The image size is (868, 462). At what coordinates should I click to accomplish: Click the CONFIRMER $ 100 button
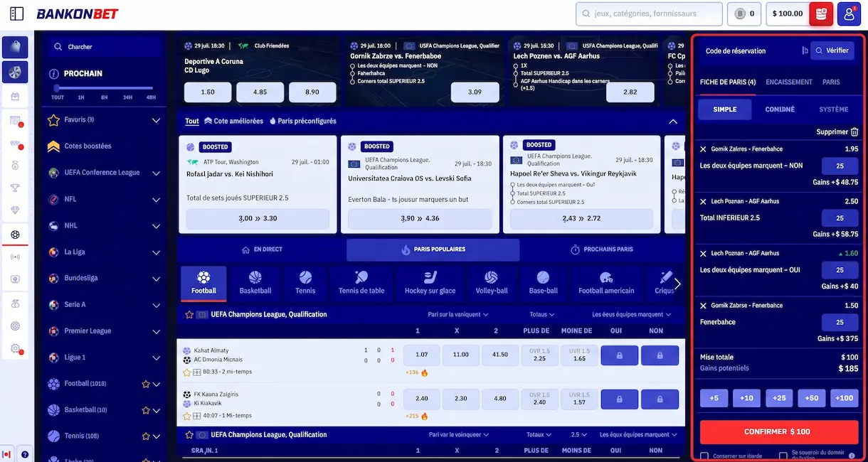[x=779, y=432]
